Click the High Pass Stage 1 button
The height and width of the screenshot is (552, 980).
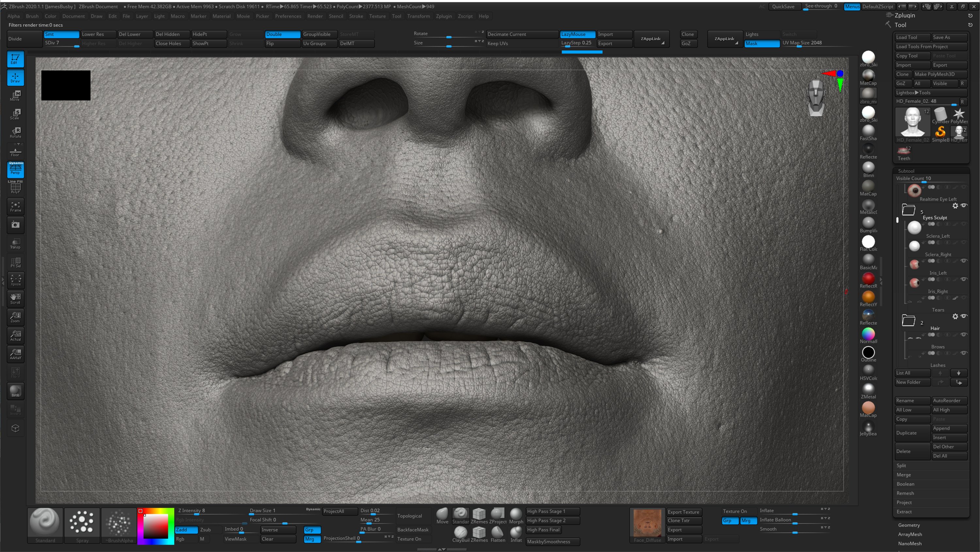[552, 511]
